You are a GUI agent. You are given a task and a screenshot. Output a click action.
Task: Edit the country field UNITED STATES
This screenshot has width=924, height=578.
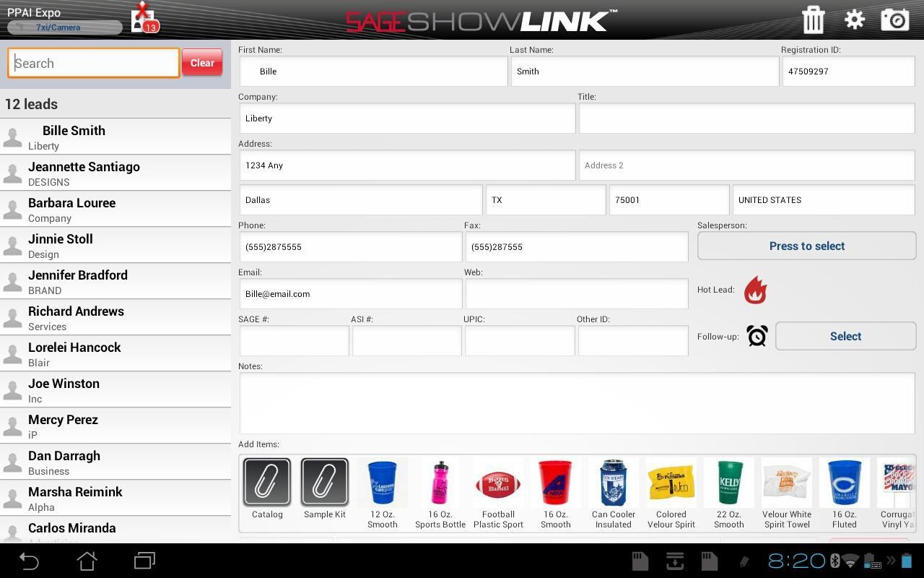point(824,200)
